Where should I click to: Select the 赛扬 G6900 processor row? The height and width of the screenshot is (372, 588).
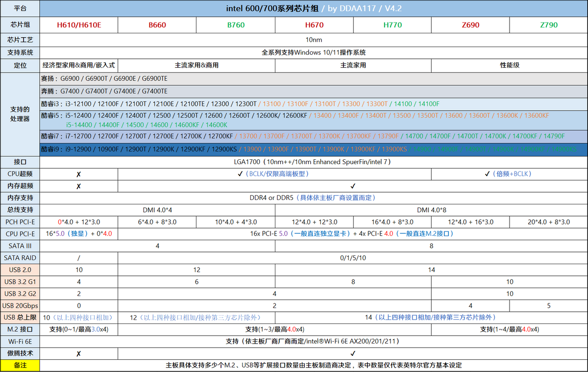[x=314, y=78]
